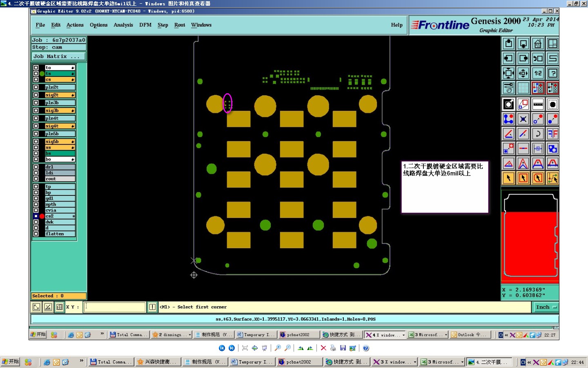Open the Analysis menu
The height and width of the screenshot is (368, 588).
123,25
